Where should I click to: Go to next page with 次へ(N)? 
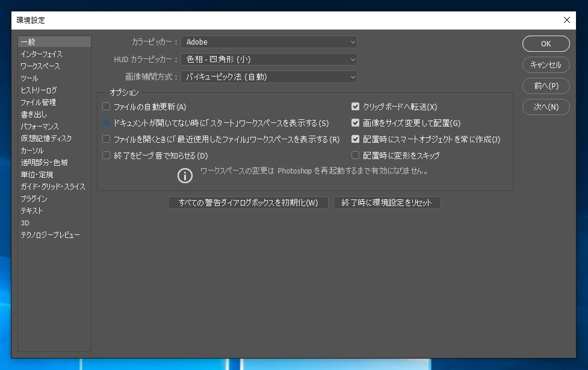click(546, 107)
